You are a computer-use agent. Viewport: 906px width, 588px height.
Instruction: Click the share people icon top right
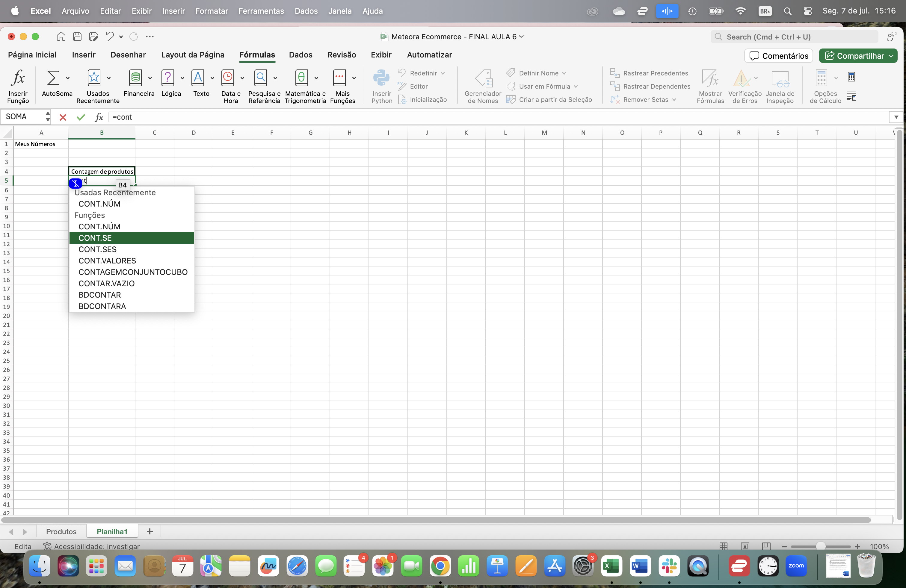click(891, 37)
